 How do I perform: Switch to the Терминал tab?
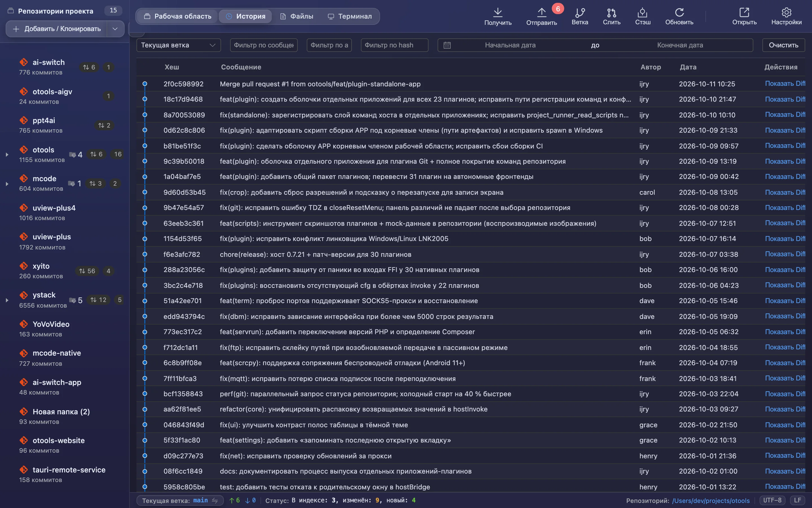[350, 16]
